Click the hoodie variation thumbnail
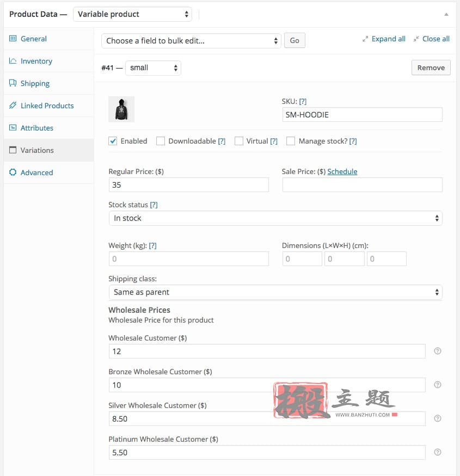460x476 pixels. tap(121, 109)
